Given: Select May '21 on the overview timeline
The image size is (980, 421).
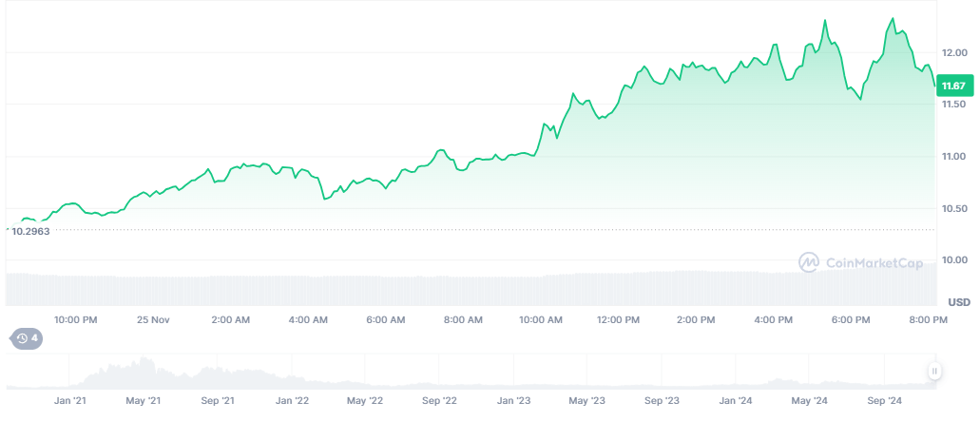Looking at the screenshot, I should 144,401.
